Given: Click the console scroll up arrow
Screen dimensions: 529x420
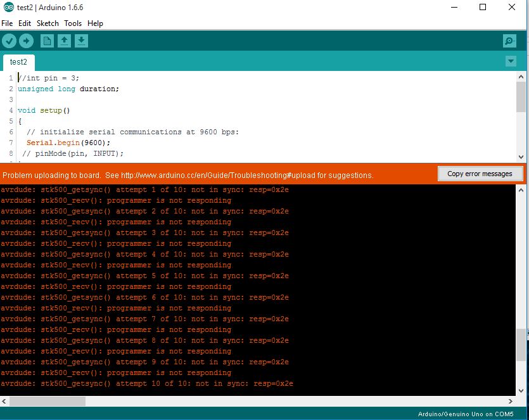Looking at the screenshot, I should [521, 190].
